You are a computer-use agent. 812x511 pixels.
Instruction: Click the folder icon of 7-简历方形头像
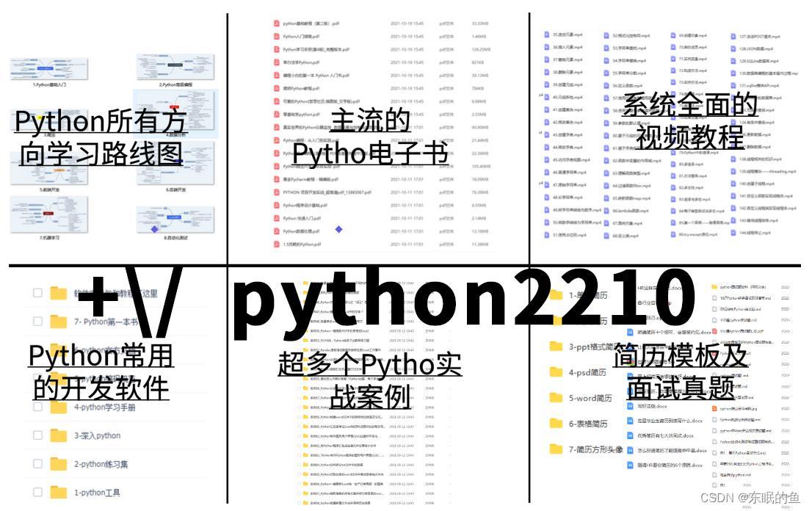(557, 449)
